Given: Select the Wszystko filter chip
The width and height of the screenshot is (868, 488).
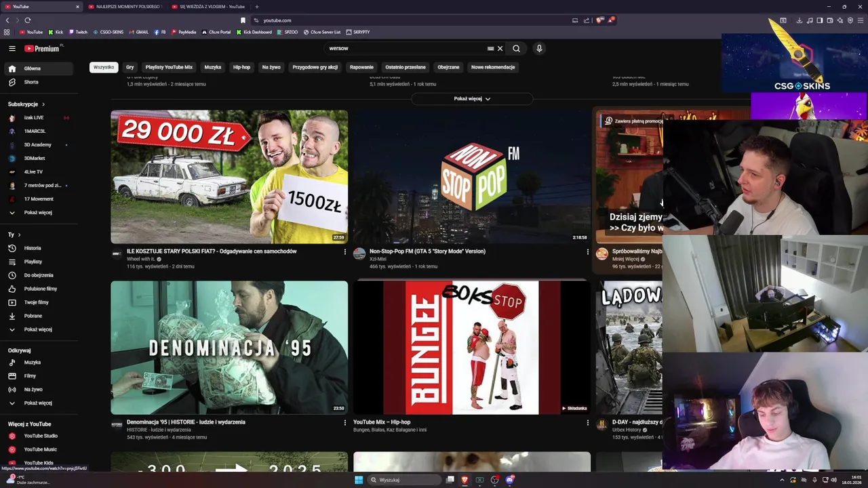Looking at the screenshot, I should click(104, 67).
